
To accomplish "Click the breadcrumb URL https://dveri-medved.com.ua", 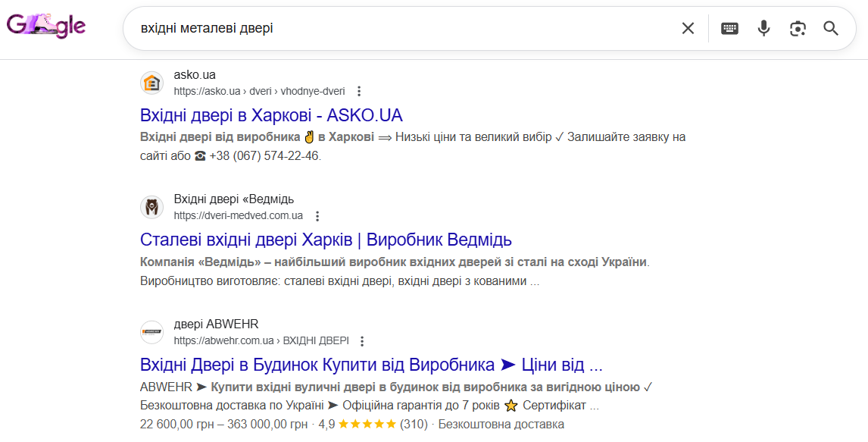I will pyautogui.click(x=238, y=215).
